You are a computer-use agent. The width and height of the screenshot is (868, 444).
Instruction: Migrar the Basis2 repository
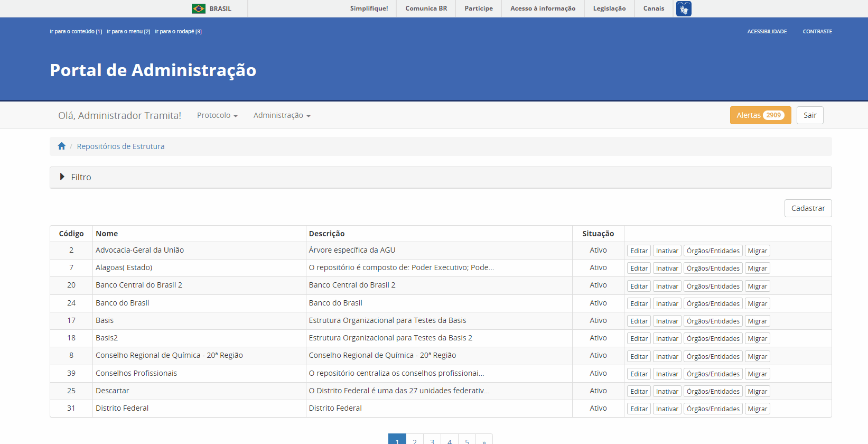pyautogui.click(x=757, y=339)
